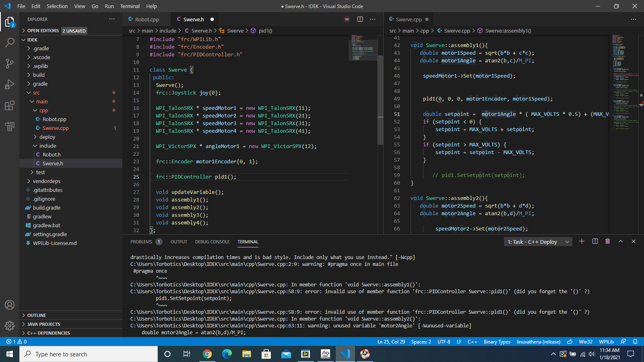Open Explorer views and more actions menu
The width and height of the screenshot is (644, 362).
pos(112,19)
